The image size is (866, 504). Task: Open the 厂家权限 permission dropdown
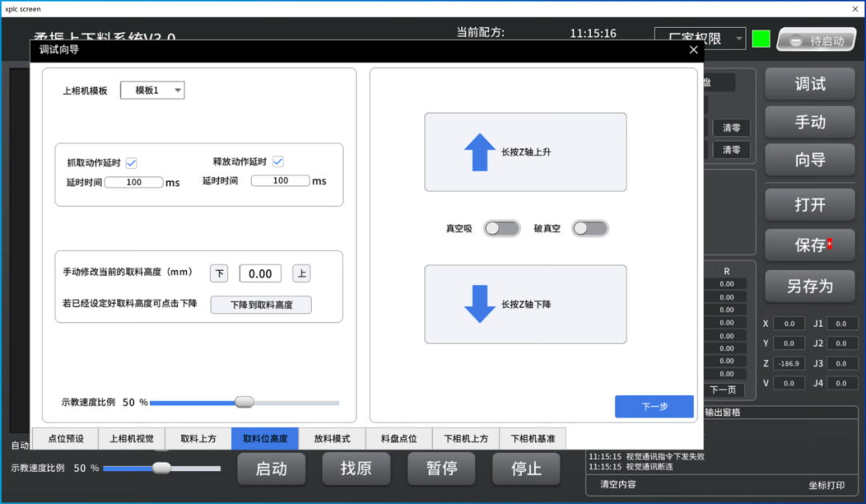click(700, 38)
